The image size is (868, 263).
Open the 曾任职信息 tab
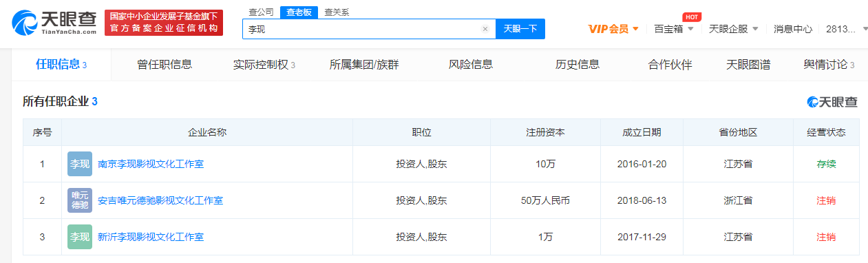[165, 65]
